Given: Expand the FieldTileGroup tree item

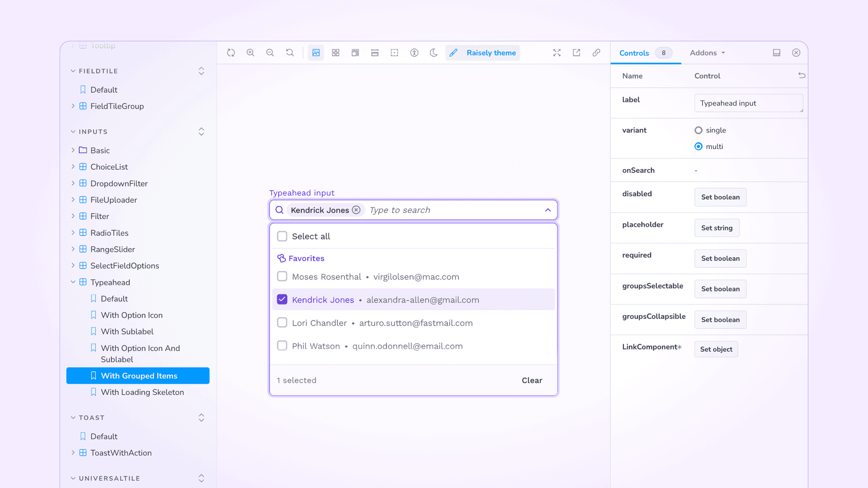Looking at the screenshot, I should pos(73,106).
